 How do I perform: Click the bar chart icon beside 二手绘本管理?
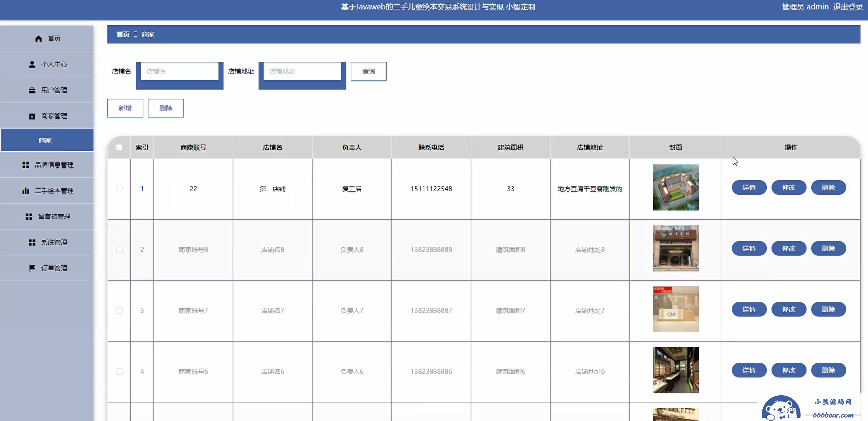point(26,191)
